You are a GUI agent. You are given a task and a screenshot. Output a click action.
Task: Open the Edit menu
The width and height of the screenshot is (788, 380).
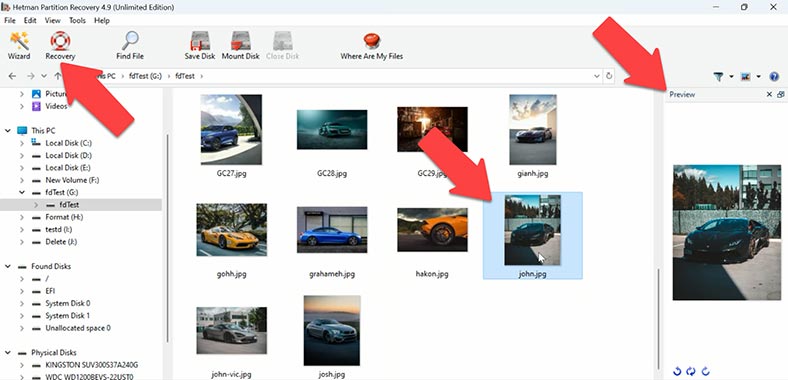click(x=30, y=21)
